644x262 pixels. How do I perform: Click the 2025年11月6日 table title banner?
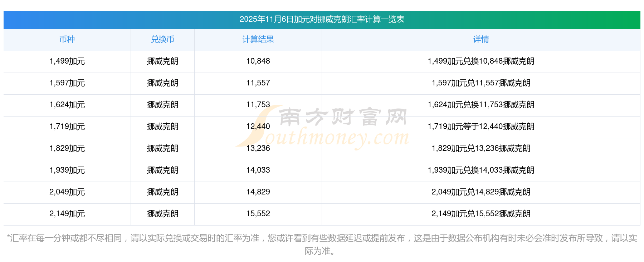click(322, 19)
